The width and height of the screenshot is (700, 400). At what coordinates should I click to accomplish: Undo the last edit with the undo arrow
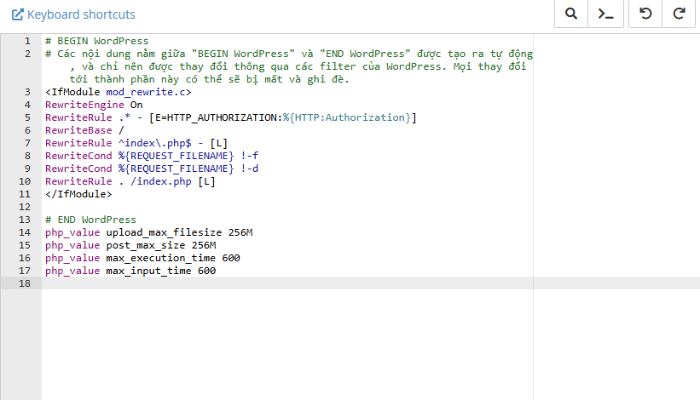[646, 14]
